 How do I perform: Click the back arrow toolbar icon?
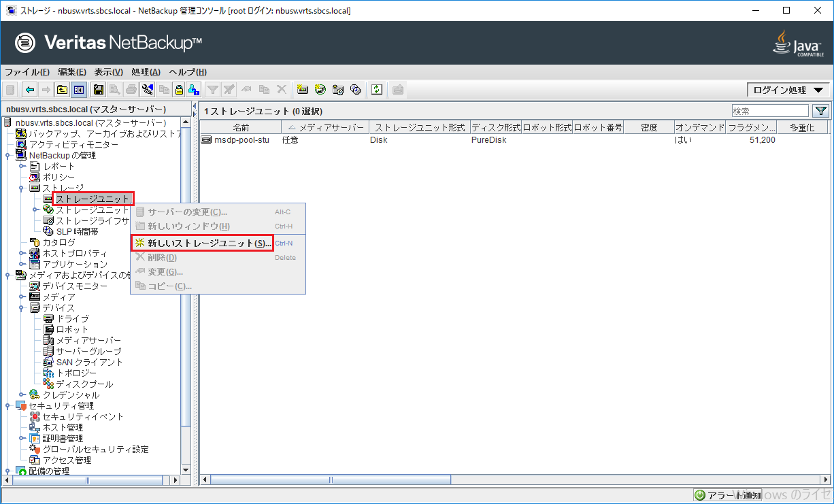click(x=29, y=90)
